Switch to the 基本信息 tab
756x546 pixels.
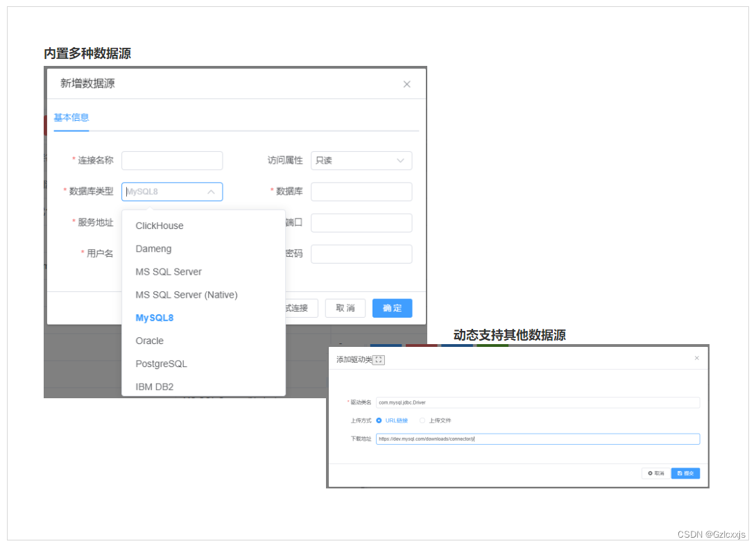71,118
